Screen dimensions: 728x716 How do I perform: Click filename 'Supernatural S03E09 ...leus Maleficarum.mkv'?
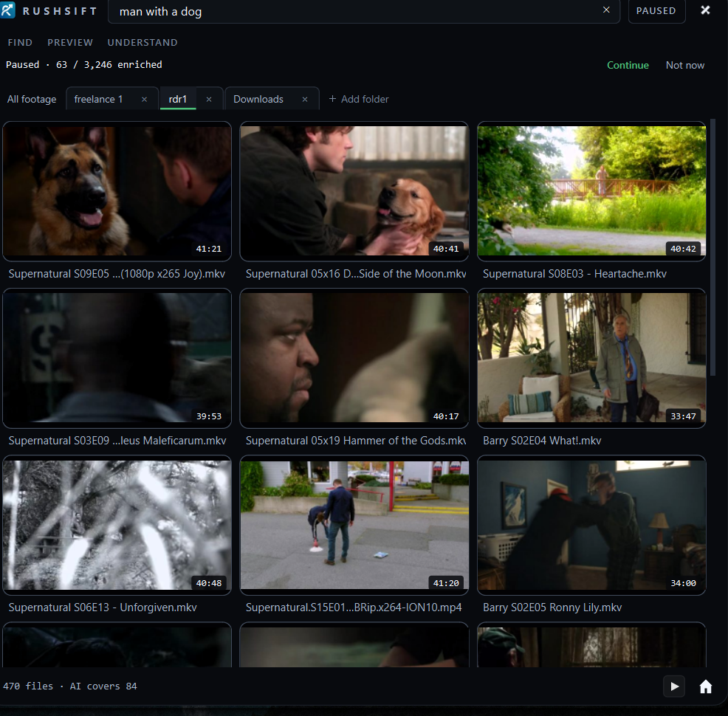(x=117, y=441)
